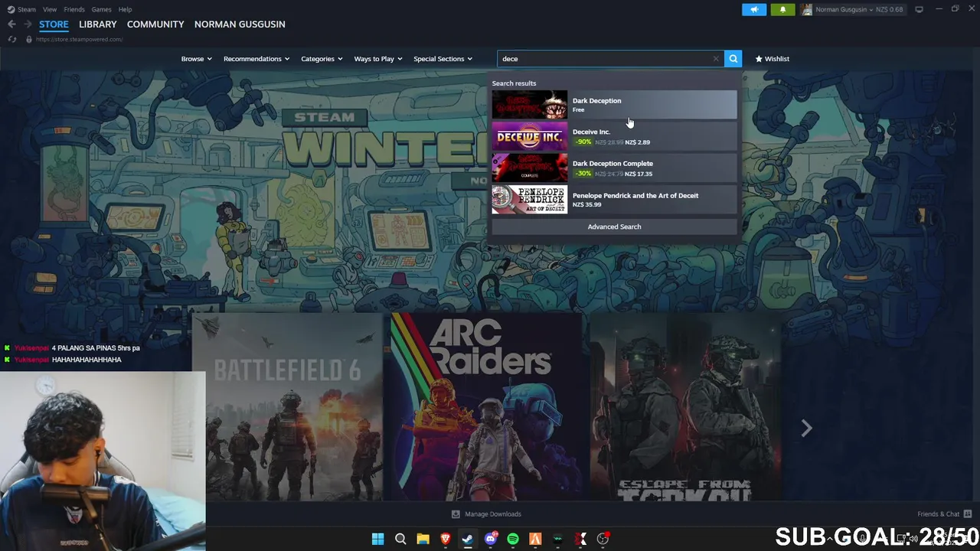Open the View menu
Screen dimensions: 980x551
50,9
